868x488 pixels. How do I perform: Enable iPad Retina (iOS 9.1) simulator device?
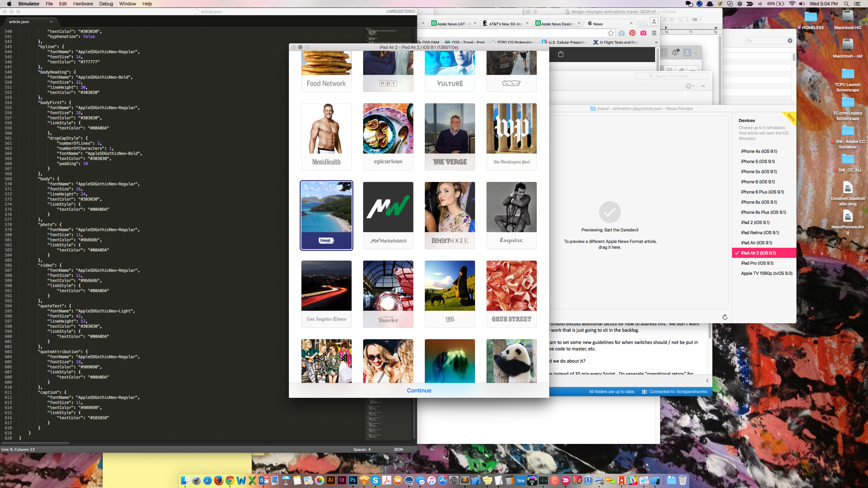tap(764, 233)
